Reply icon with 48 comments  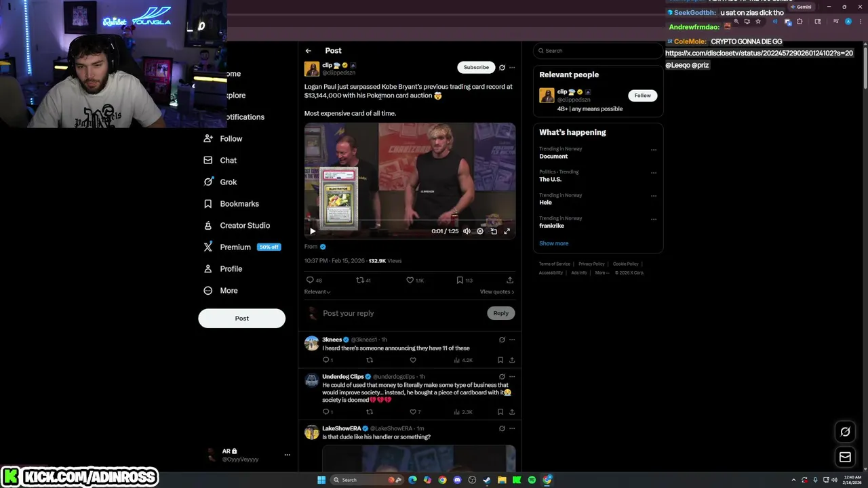[x=310, y=280]
